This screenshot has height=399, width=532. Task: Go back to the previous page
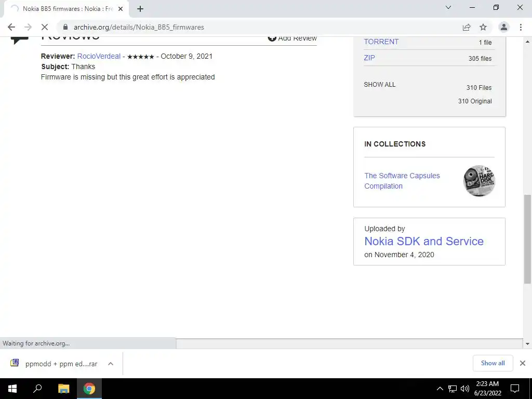(x=11, y=27)
